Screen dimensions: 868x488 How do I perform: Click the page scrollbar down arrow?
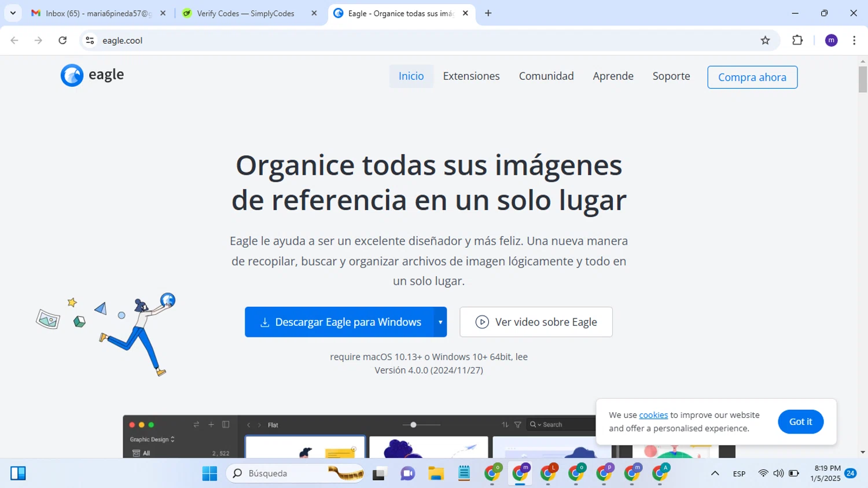point(863,453)
